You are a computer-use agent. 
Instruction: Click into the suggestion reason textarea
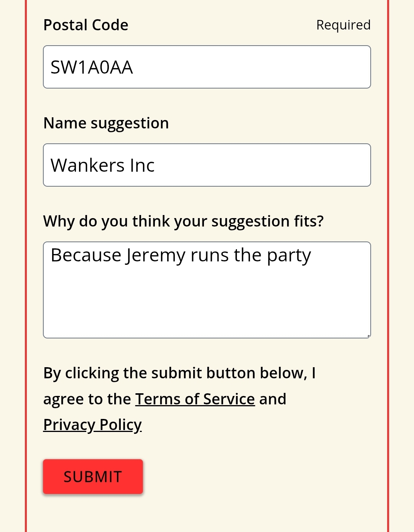pos(207,290)
